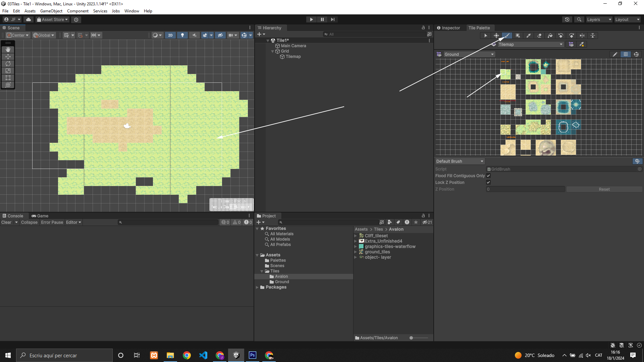Click the Rotate tile clockwise tool
This screenshot has width=644, height=362.
tap(572, 36)
